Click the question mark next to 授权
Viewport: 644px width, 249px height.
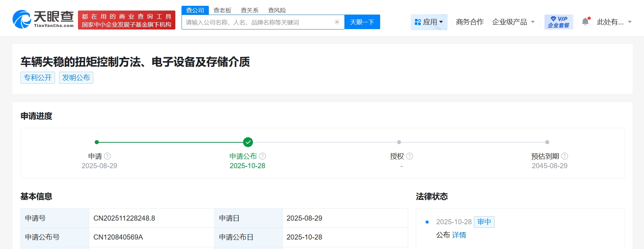pyautogui.click(x=410, y=156)
